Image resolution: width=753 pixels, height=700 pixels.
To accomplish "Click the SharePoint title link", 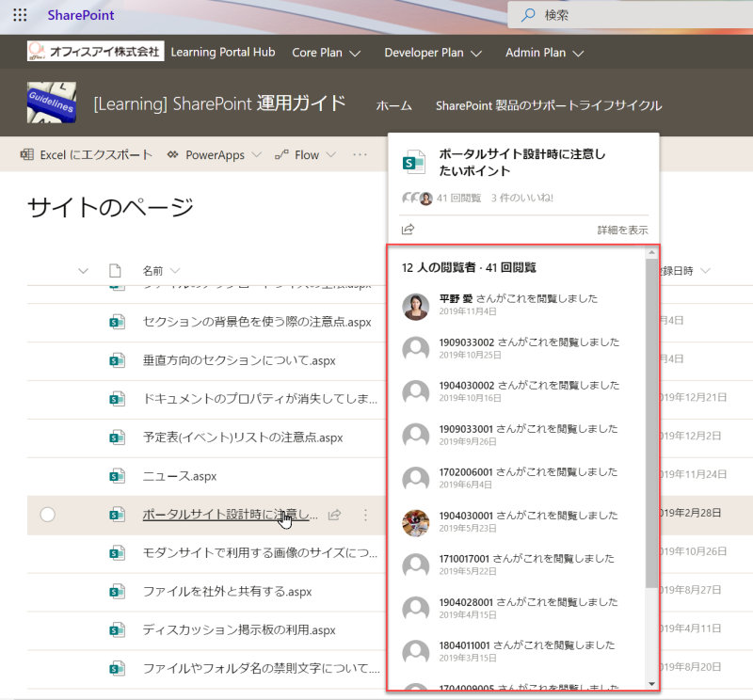I will pos(81,15).
